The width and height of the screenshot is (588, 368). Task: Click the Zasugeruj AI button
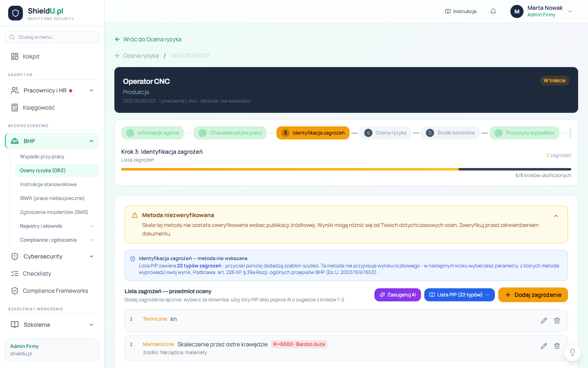click(398, 295)
